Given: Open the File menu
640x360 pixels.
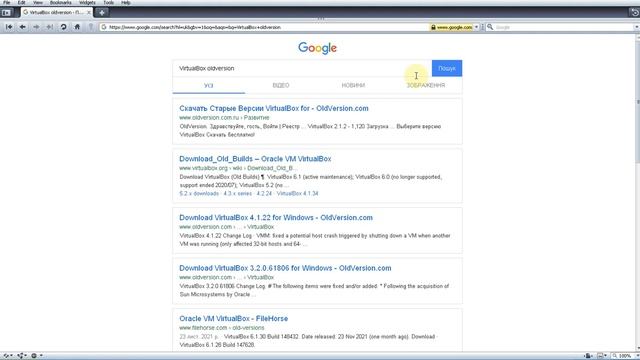Looking at the screenshot, I should pos(7,2).
